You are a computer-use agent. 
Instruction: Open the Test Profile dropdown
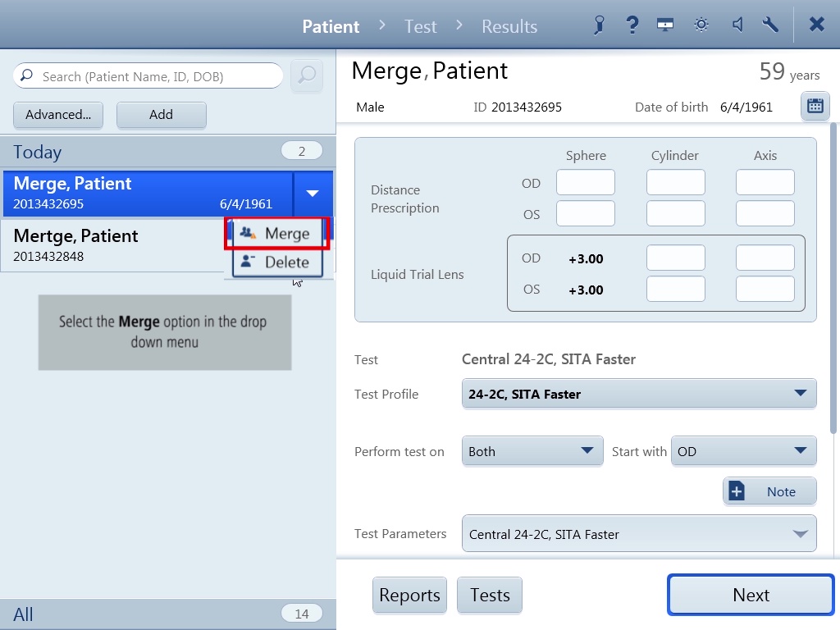click(638, 394)
